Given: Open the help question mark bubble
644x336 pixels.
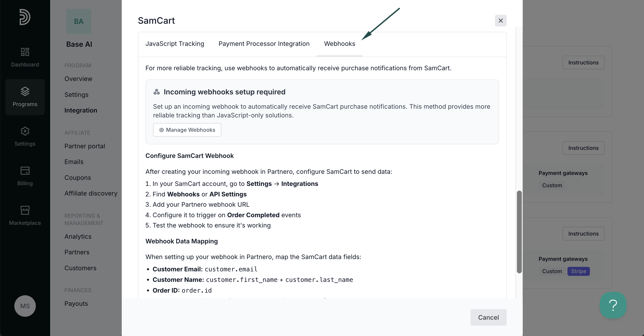Looking at the screenshot, I should point(613,305).
